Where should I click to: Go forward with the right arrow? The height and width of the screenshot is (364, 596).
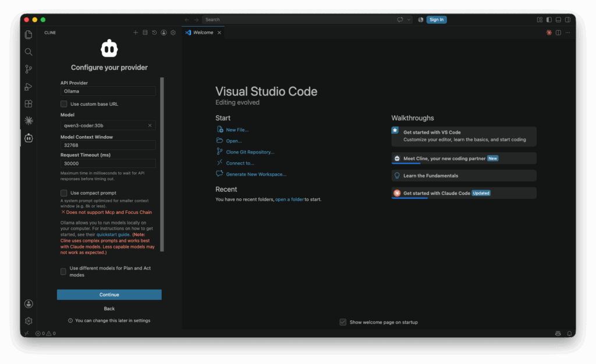196,20
